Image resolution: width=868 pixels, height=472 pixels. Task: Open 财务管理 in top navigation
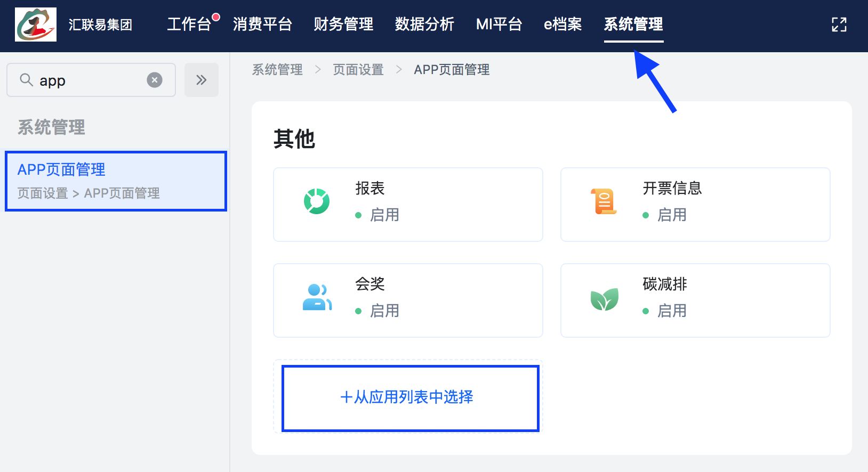pos(343,24)
